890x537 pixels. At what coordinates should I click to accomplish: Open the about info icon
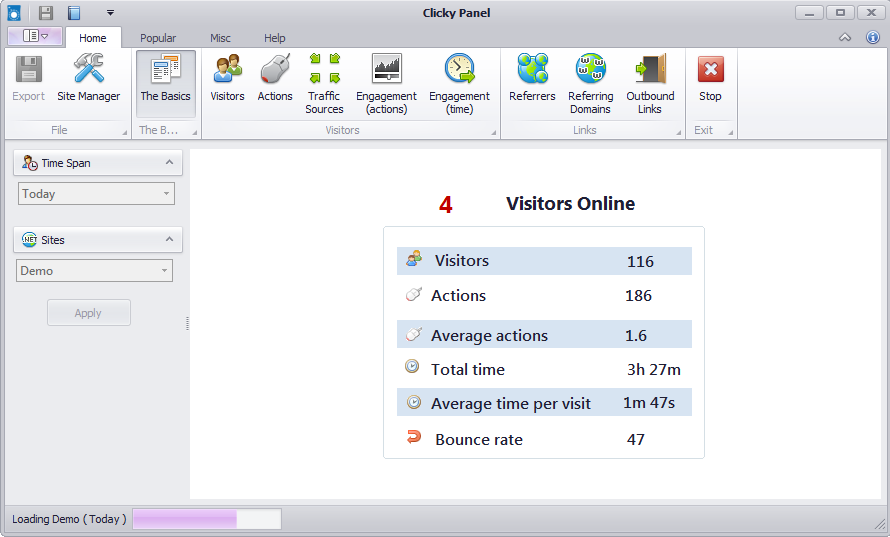872,37
